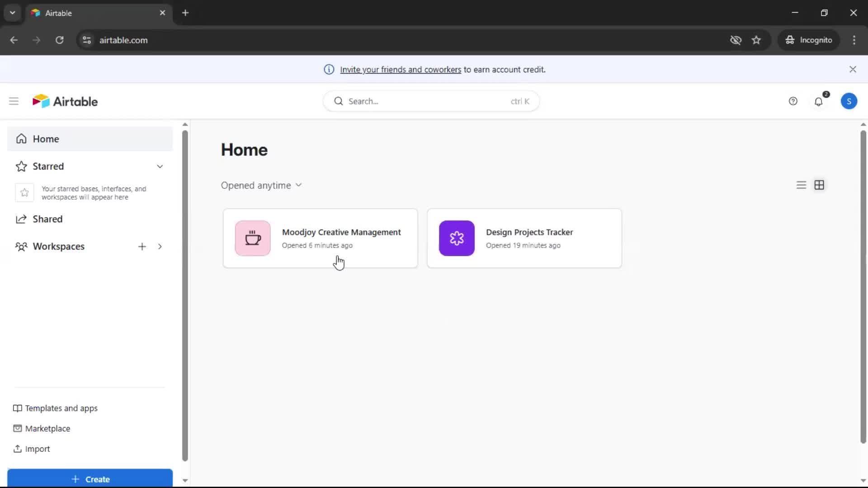
Task: Open the account avatar S menu
Action: pyautogui.click(x=849, y=101)
